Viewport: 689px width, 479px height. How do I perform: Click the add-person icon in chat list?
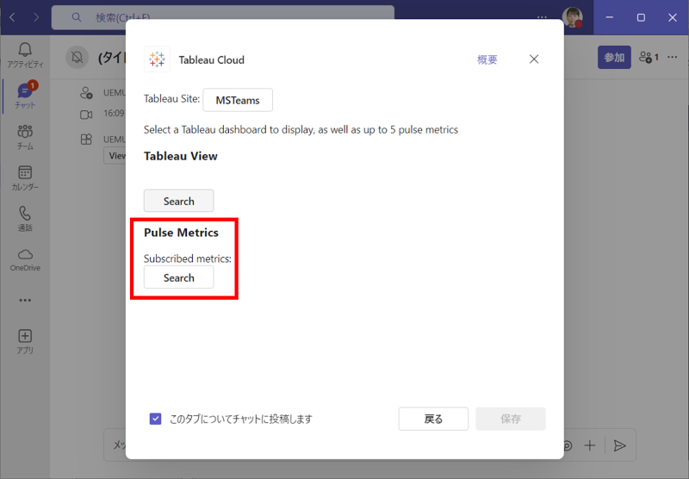point(86,93)
